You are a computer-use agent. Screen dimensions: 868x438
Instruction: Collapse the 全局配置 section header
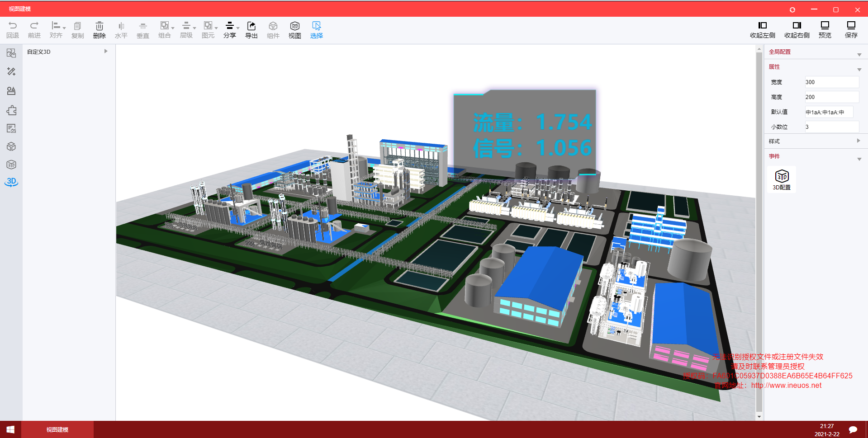click(859, 55)
